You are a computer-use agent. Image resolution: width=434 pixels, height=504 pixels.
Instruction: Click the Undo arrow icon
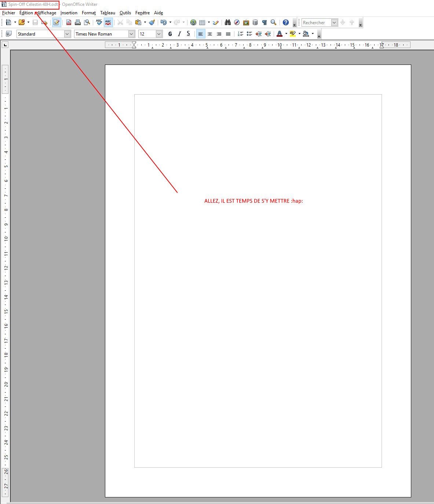pos(164,22)
